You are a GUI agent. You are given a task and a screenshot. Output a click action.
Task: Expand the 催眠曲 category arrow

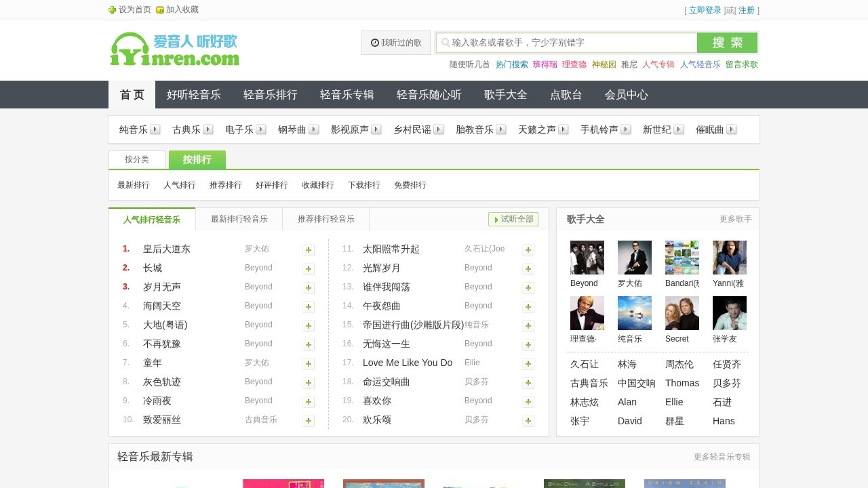click(x=732, y=129)
